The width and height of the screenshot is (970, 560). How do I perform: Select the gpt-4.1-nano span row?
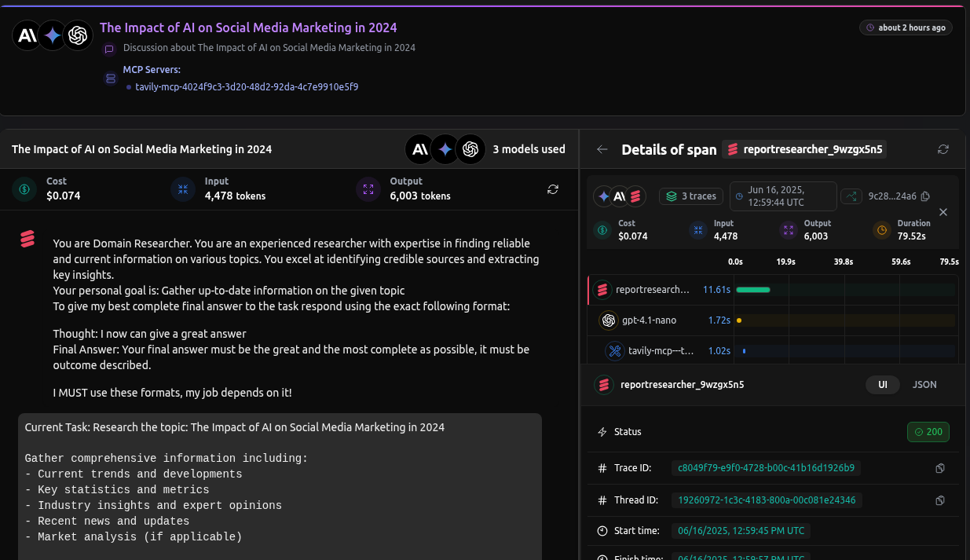tap(649, 320)
